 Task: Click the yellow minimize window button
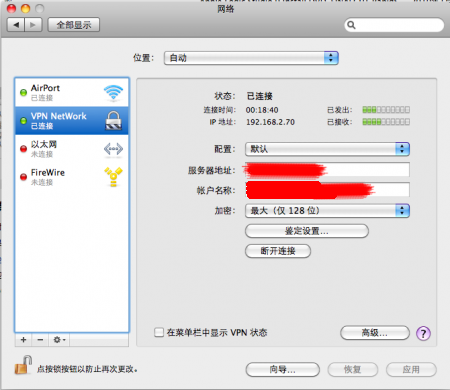point(25,8)
